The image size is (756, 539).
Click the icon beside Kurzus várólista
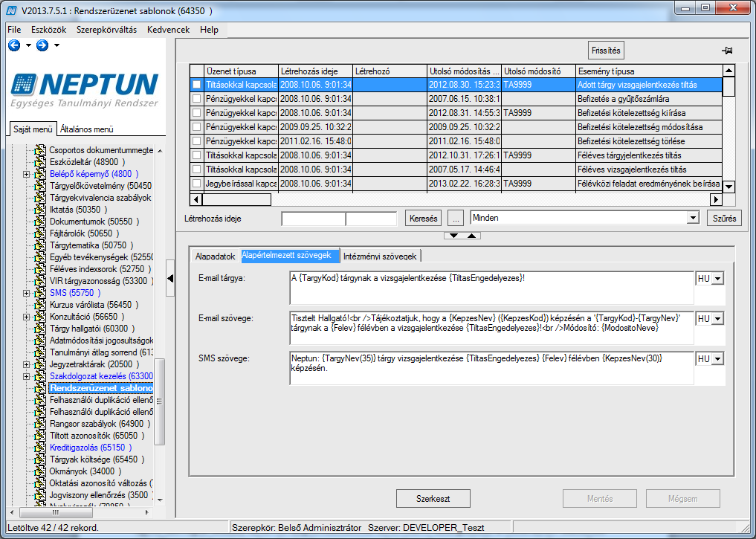(x=41, y=305)
